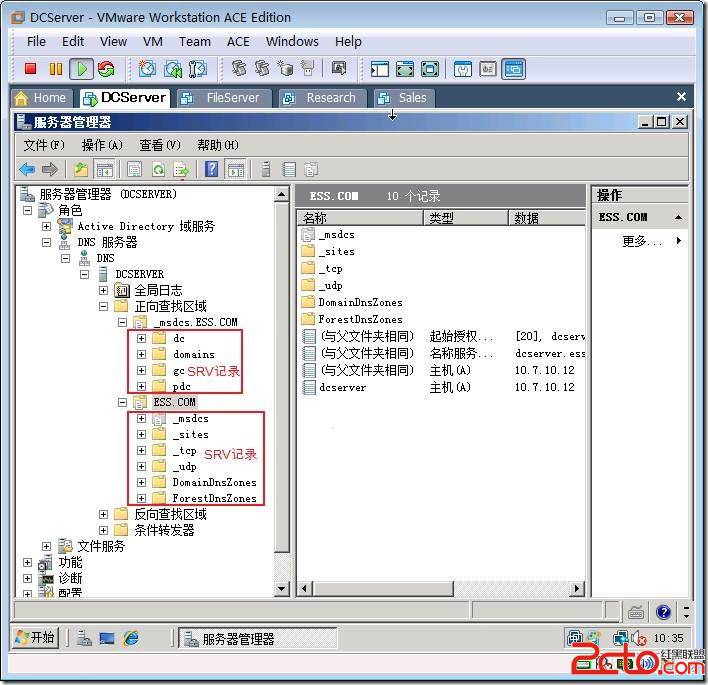Viewport: 708px width, 685px height.
Task: Open the VMware VM menu
Action: click(153, 42)
